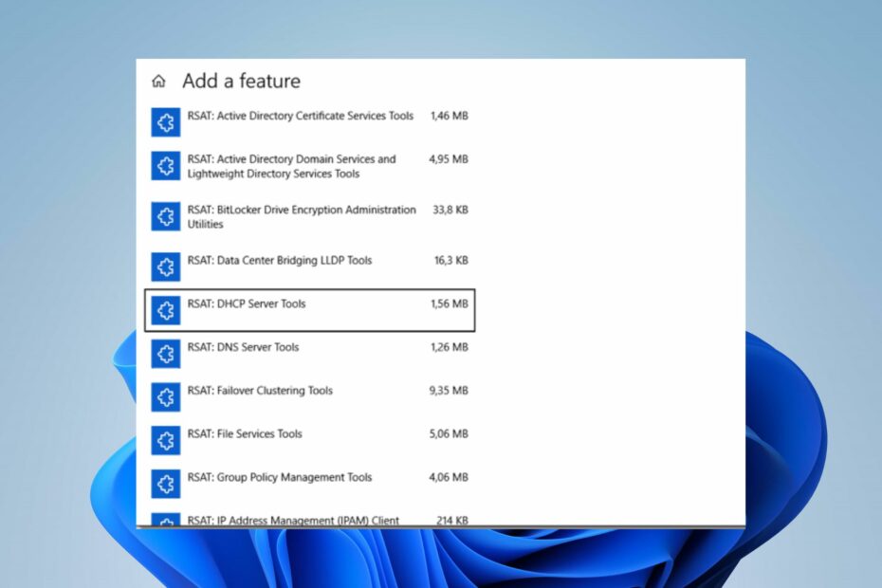Screen dimensions: 882x588
Task: Select the Group Policy Management Tools icon
Action: point(165,484)
